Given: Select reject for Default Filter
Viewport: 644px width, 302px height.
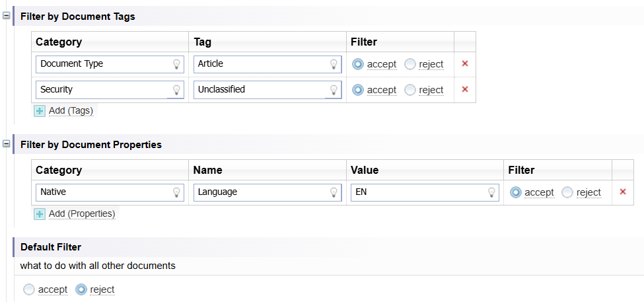Looking at the screenshot, I should [x=81, y=289].
